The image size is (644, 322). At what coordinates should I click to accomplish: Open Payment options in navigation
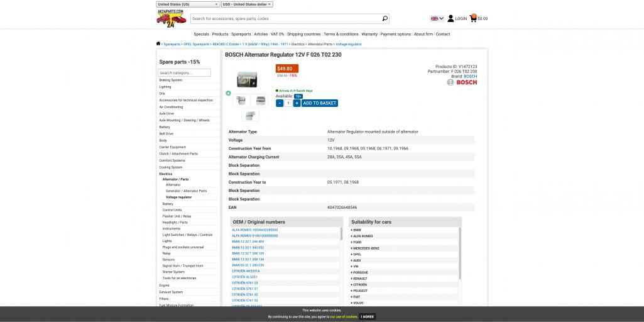(396, 34)
